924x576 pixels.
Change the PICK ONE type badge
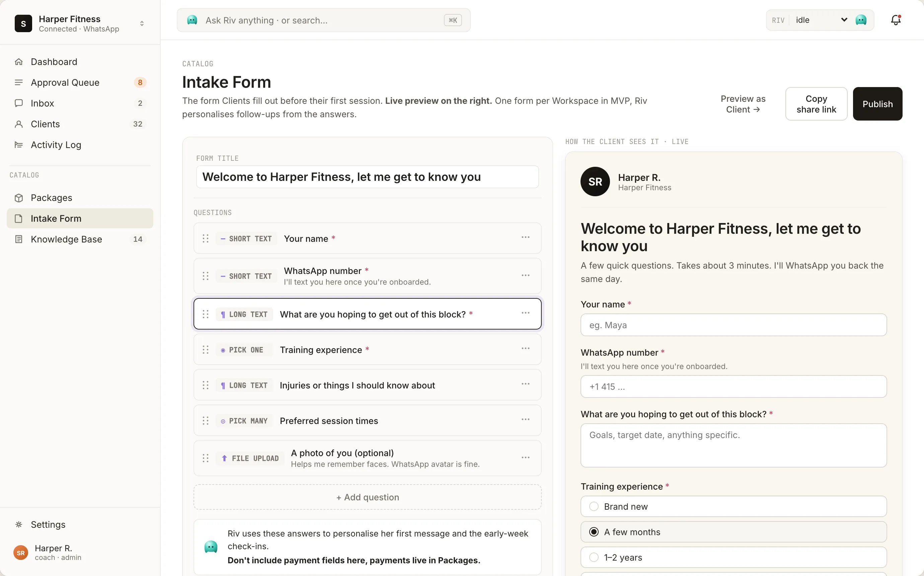(x=244, y=350)
